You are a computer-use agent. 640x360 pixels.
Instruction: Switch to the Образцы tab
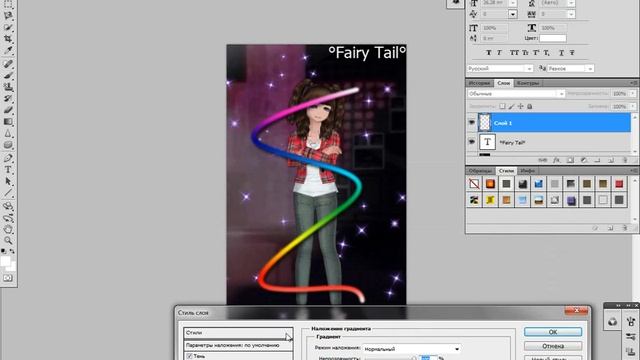click(480, 171)
